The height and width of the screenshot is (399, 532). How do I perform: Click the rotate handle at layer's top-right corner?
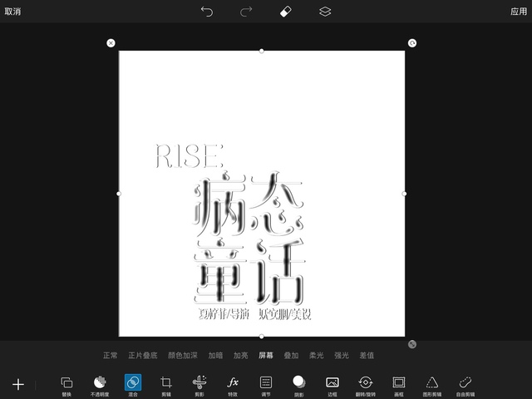pyautogui.click(x=412, y=43)
